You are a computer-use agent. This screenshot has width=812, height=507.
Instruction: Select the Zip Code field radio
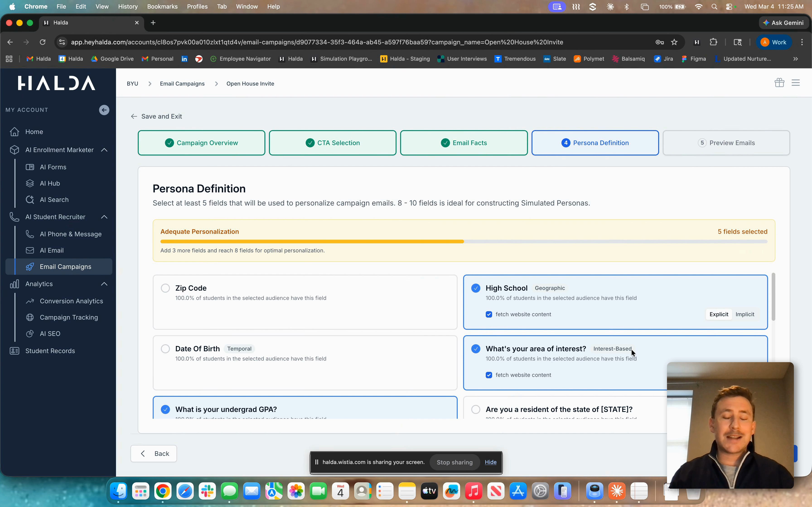[x=165, y=288]
